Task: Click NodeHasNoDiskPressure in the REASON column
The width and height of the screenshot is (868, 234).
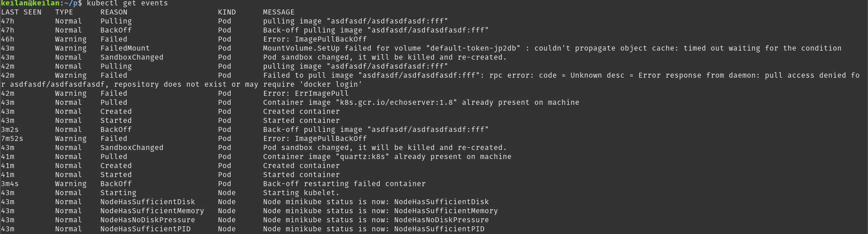Action: [148, 220]
